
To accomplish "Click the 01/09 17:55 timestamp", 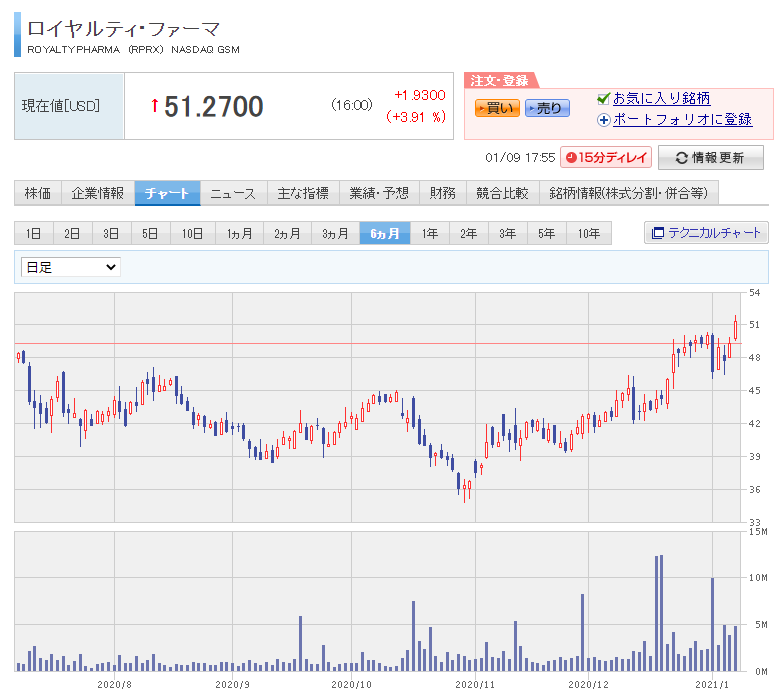I will [520, 157].
